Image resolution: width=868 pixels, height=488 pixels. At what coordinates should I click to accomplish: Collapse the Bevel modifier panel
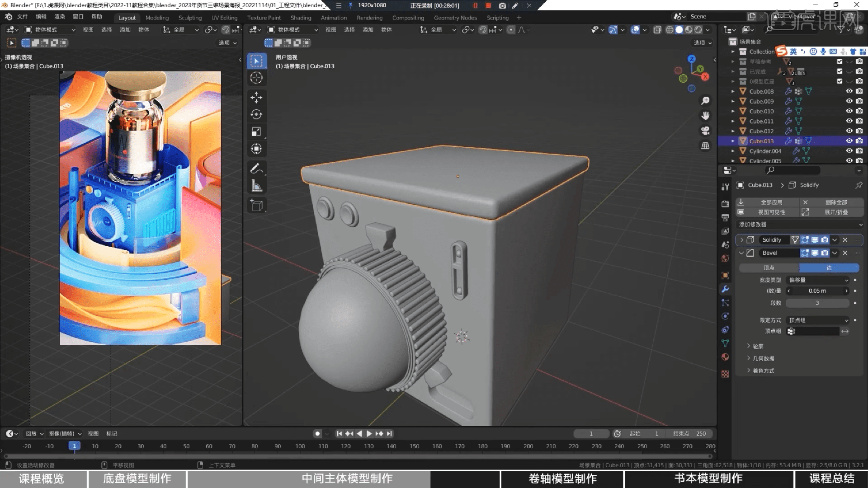click(741, 253)
